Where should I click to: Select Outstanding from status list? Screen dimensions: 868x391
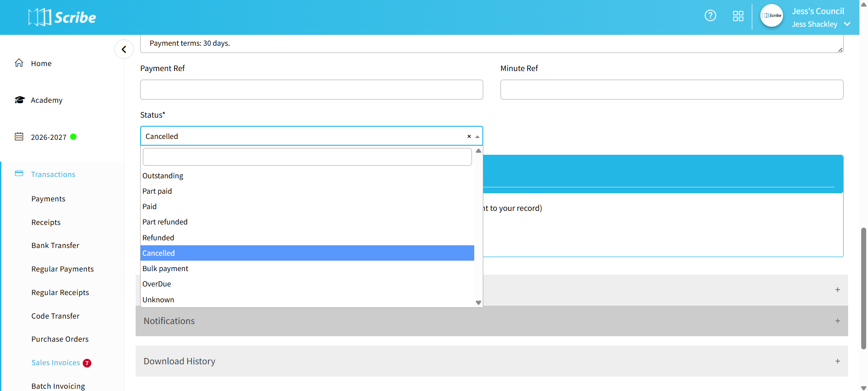(x=163, y=176)
